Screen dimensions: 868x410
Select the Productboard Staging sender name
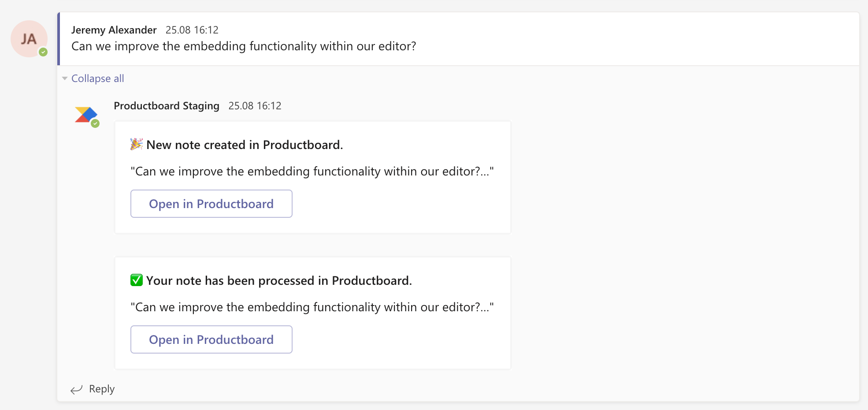[x=167, y=106]
